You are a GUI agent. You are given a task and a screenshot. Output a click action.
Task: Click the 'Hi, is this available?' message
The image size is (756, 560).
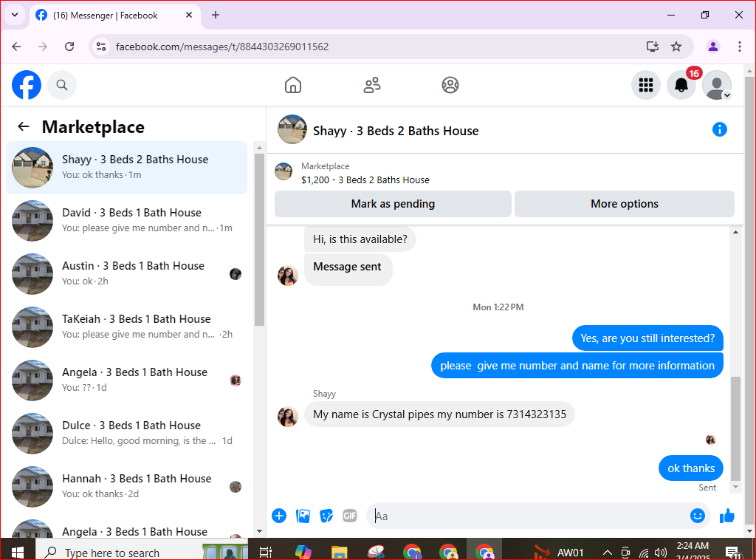point(360,239)
